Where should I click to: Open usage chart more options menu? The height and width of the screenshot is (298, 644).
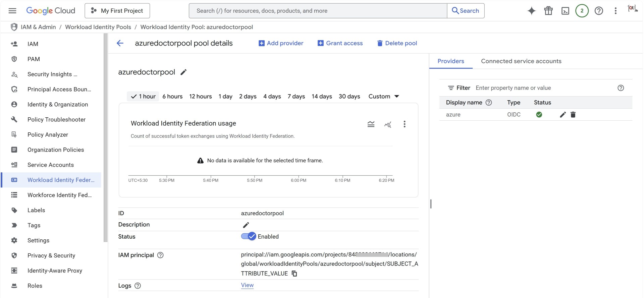pyautogui.click(x=405, y=124)
